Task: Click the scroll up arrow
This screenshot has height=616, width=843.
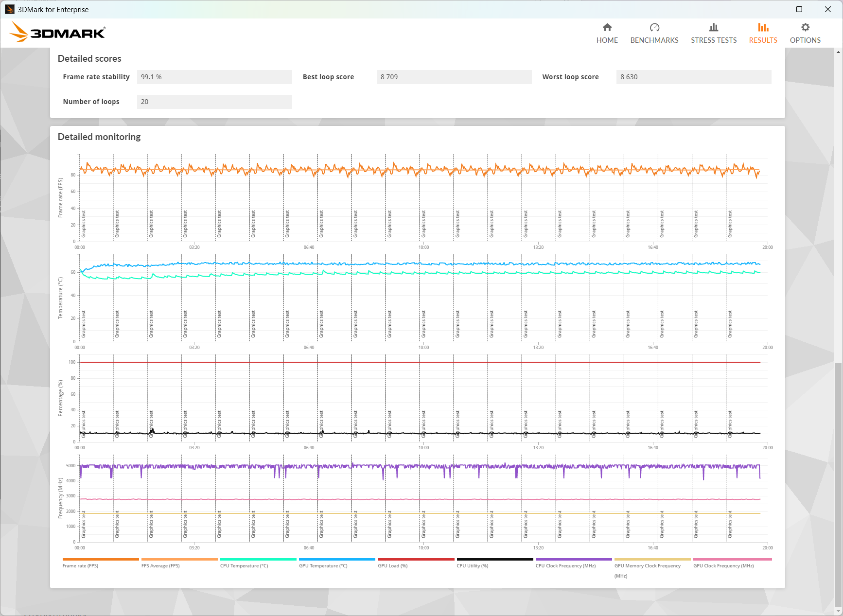Action: coord(838,52)
